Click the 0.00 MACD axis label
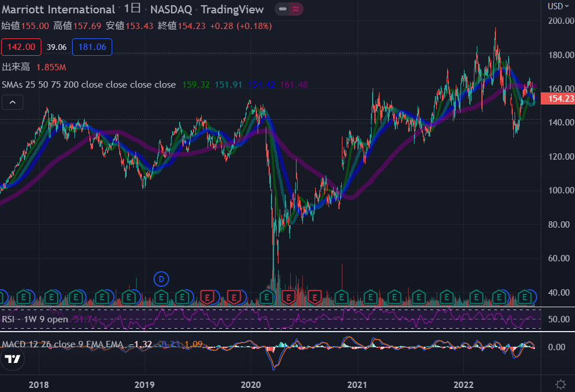Screen dimensions: 575x392 pos(556,347)
